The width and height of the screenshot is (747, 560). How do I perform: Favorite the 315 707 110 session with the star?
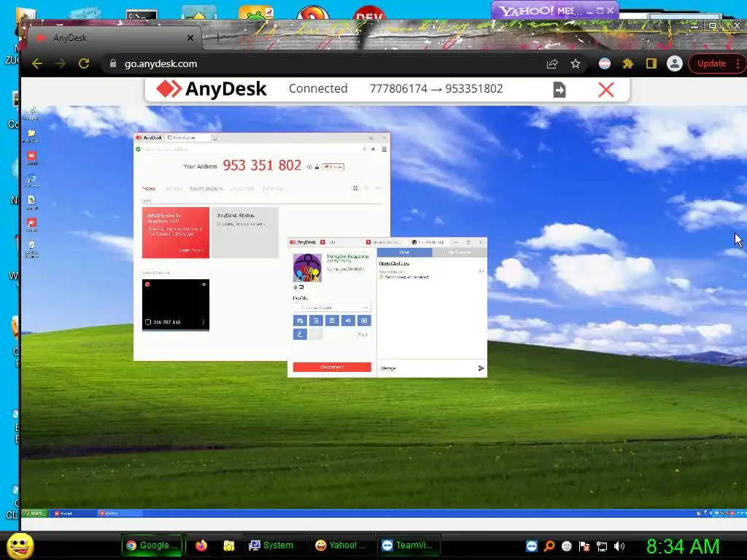[204, 284]
